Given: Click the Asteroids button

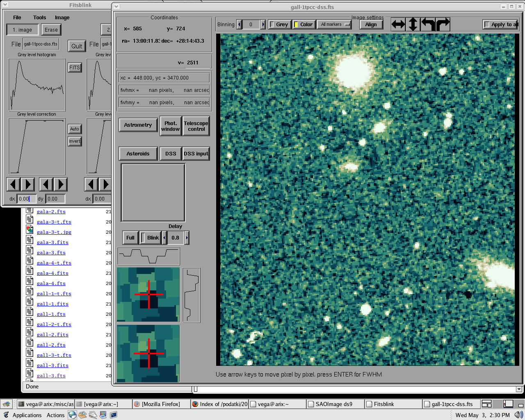Looking at the screenshot, I should 138,154.
